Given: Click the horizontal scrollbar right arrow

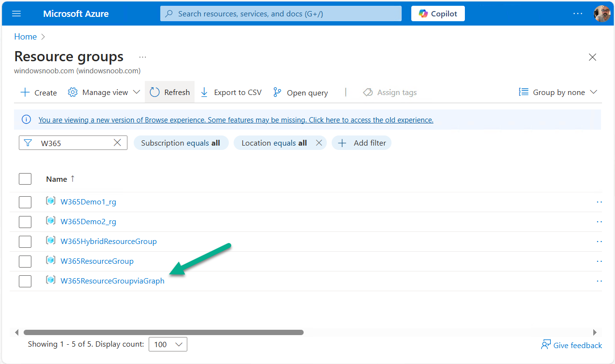Looking at the screenshot, I should pyautogui.click(x=595, y=332).
